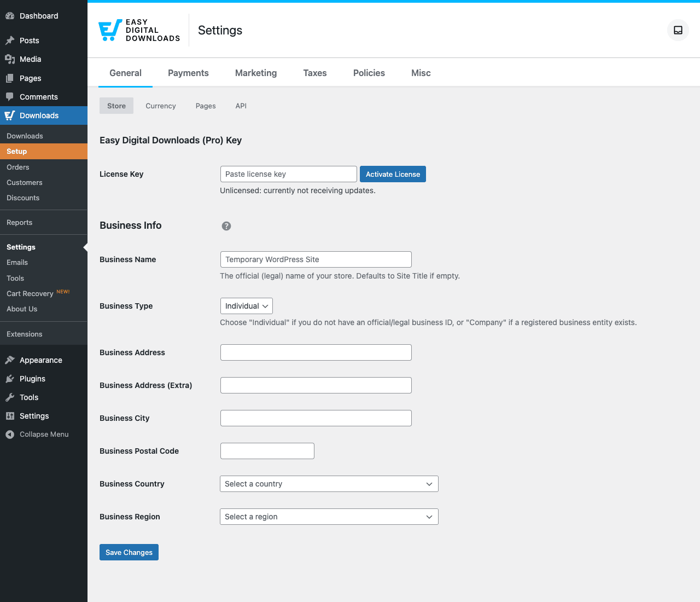The height and width of the screenshot is (602, 700).
Task: Select the Pages sub-tab
Action: (x=206, y=106)
